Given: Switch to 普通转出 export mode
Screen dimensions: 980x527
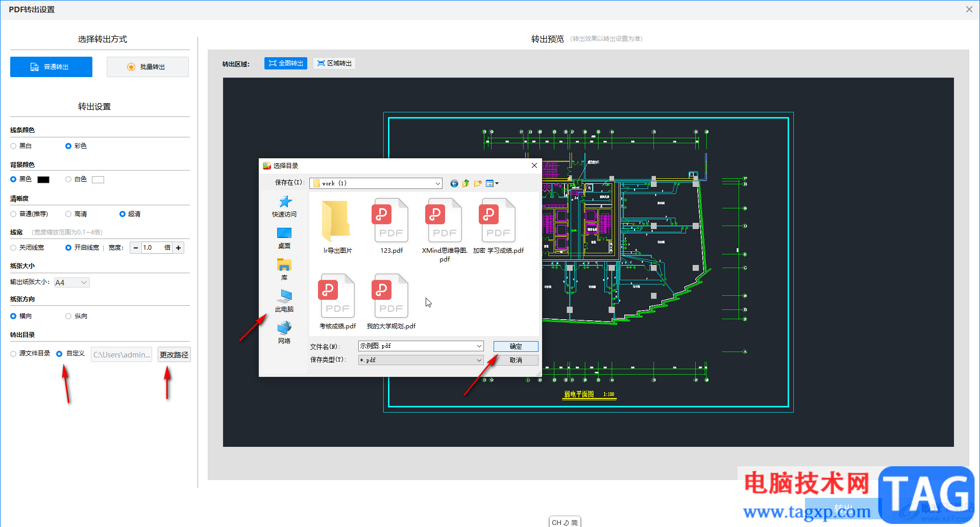Looking at the screenshot, I should pos(51,67).
